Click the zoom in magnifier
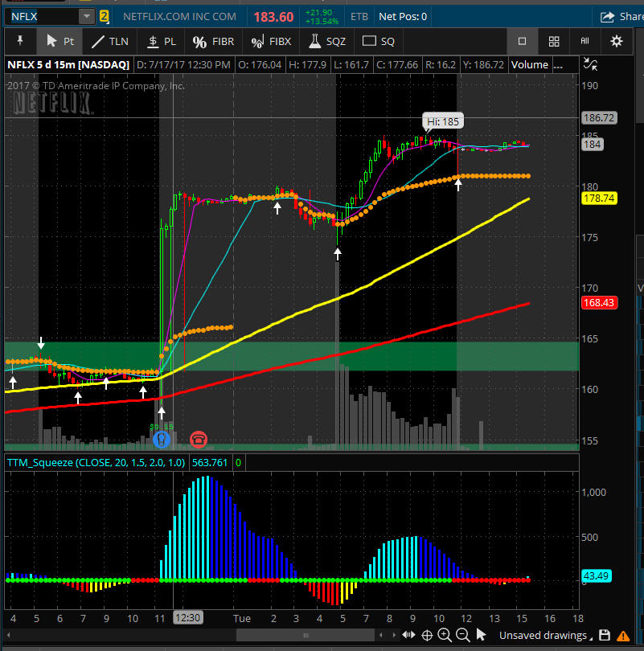644x651 pixels. coord(445,635)
